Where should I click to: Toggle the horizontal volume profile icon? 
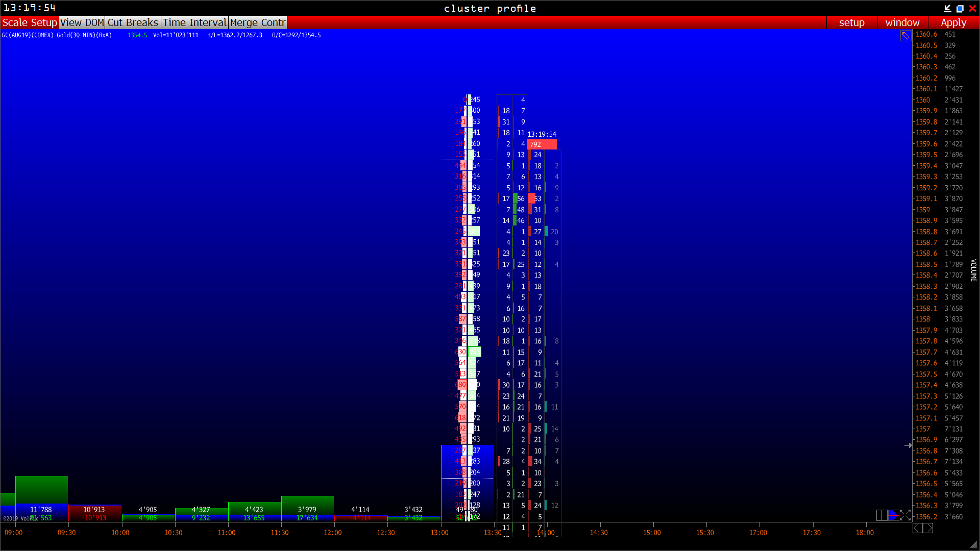(893, 515)
